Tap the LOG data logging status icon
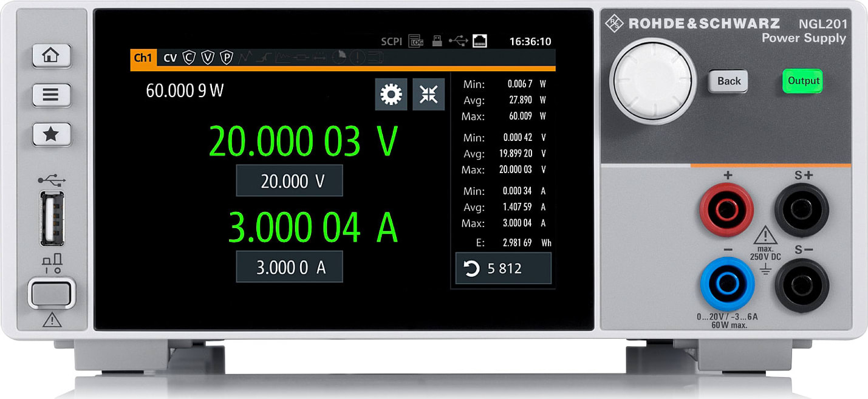 tap(416, 41)
